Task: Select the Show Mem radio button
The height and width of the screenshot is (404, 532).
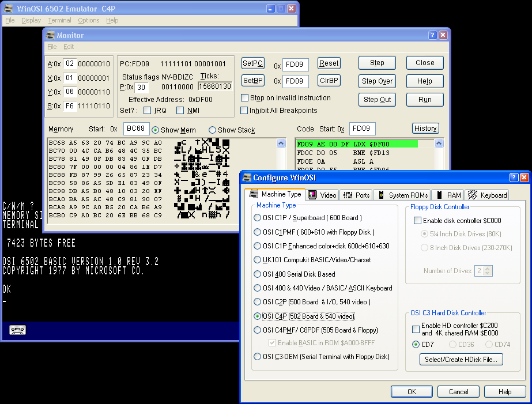Action: [x=156, y=130]
